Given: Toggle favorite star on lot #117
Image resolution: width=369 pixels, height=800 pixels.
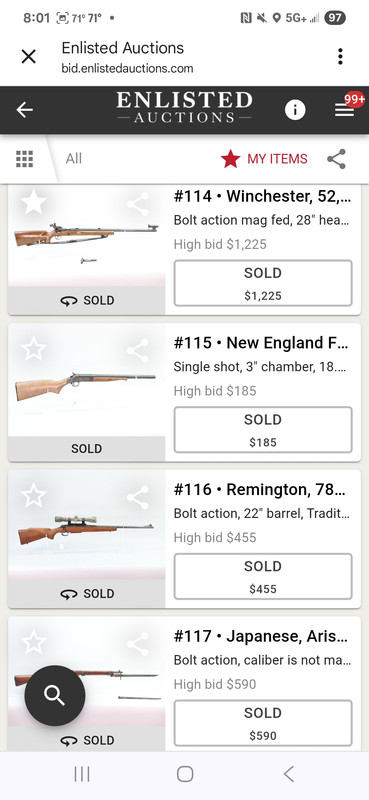Looking at the screenshot, I should (x=34, y=642).
